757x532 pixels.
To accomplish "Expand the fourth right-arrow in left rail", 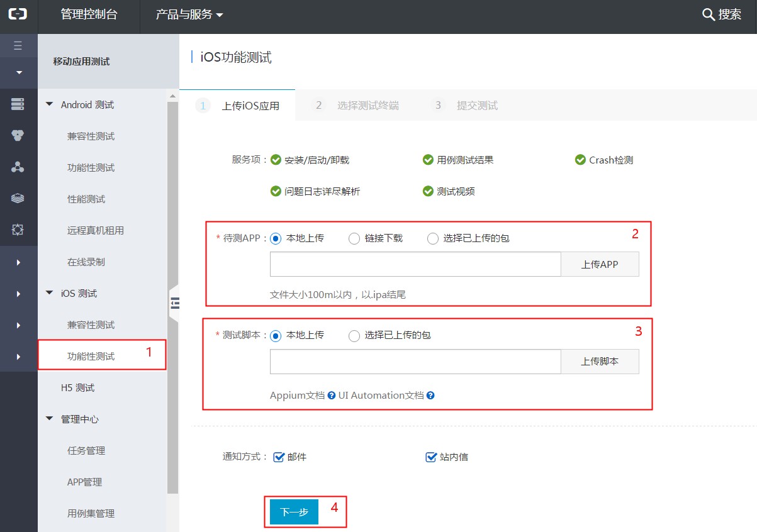I will 18,357.
